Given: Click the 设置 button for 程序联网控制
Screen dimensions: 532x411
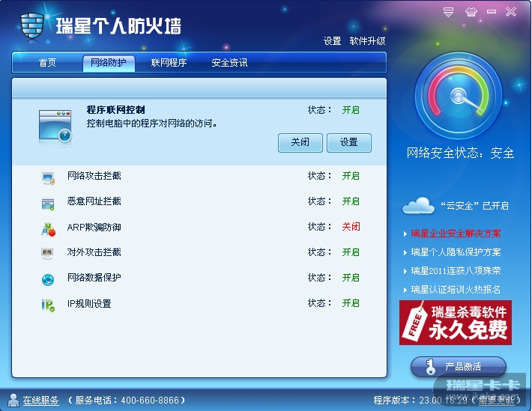Looking at the screenshot, I should (349, 142).
